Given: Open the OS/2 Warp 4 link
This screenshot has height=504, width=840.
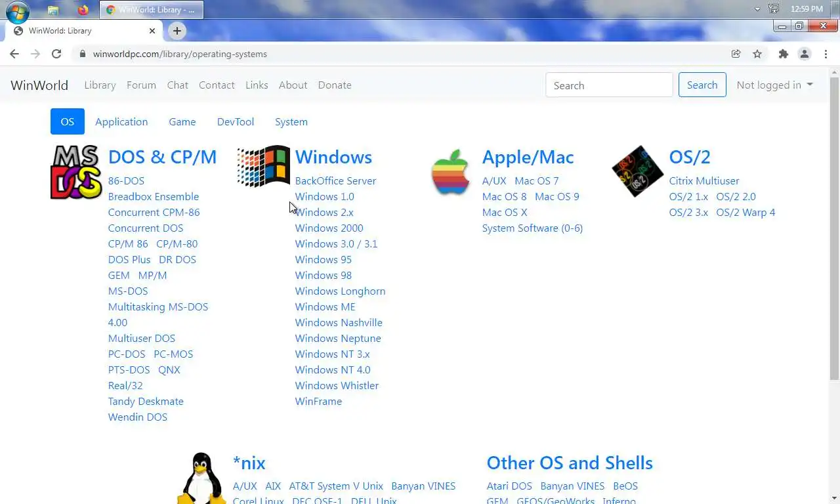Looking at the screenshot, I should click(745, 212).
